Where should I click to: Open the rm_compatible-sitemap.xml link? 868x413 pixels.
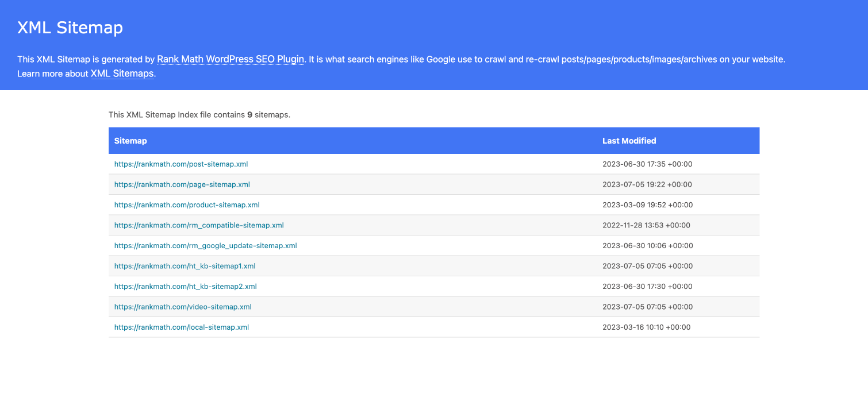pos(199,225)
